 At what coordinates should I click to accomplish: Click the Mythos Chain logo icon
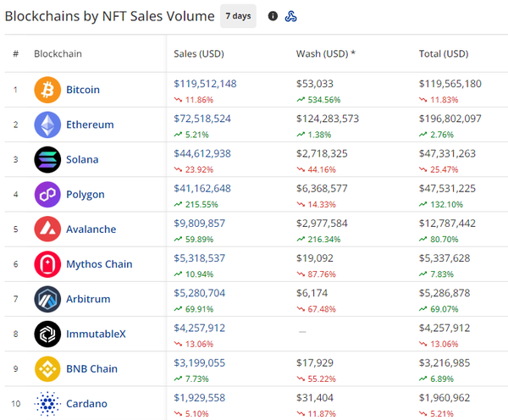pyautogui.click(x=47, y=264)
